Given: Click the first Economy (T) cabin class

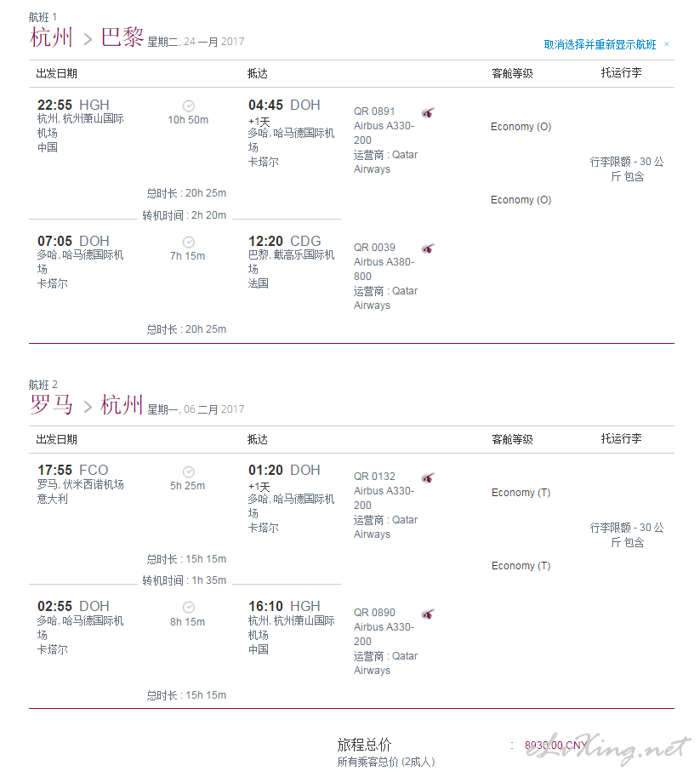Looking at the screenshot, I should pos(521,493).
